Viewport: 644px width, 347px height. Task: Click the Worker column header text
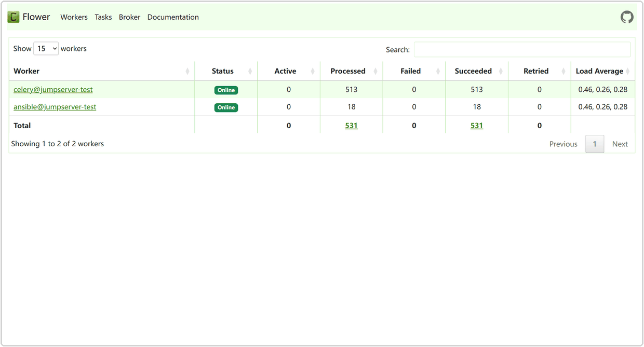coord(26,71)
